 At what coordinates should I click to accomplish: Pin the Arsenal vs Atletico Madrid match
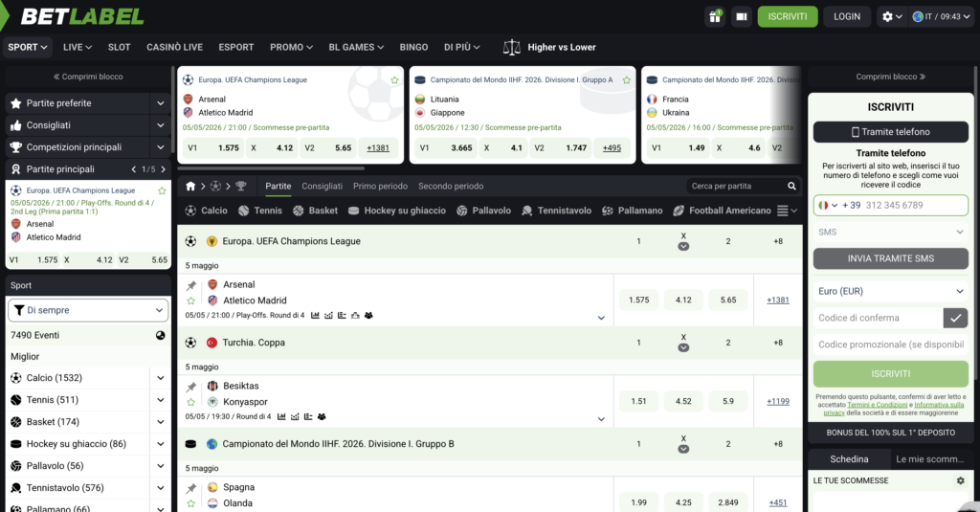coord(191,286)
